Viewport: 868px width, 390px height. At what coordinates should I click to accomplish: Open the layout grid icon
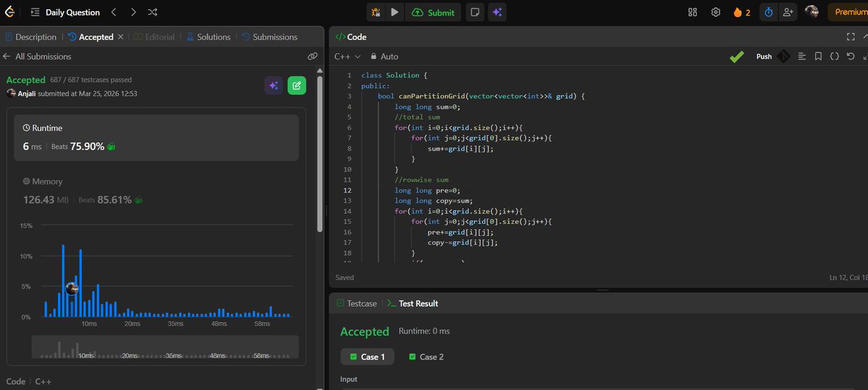coord(692,12)
